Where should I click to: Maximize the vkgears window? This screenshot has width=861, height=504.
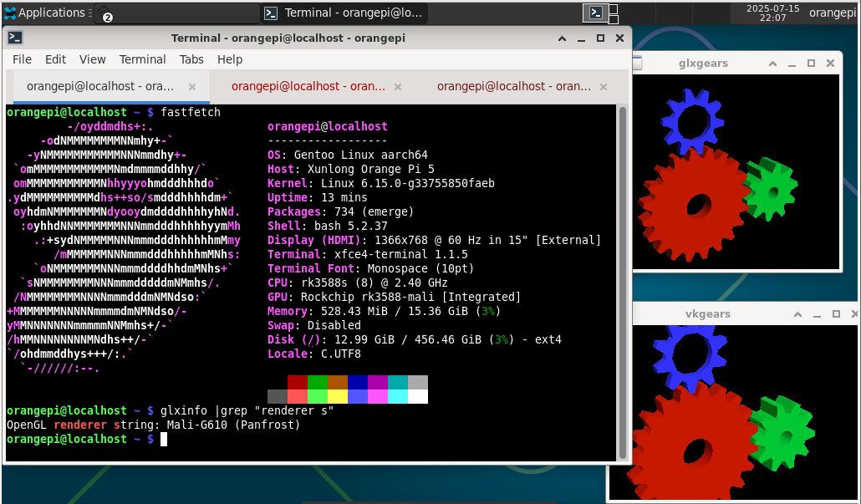pyautogui.click(x=836, y=314)
